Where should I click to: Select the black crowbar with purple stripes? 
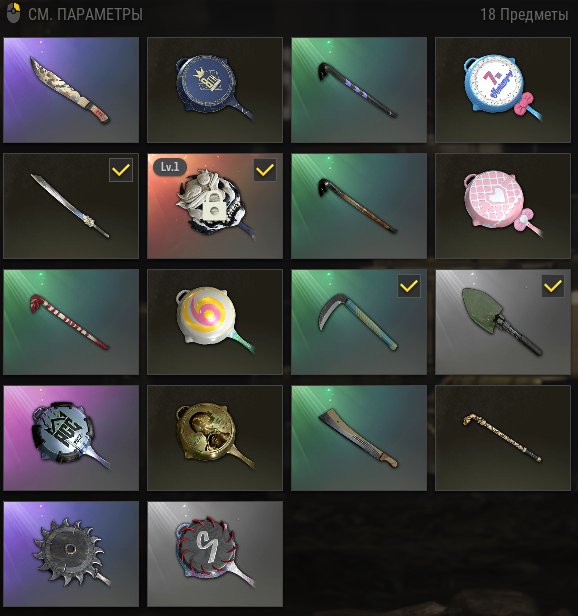click(359, 90)
